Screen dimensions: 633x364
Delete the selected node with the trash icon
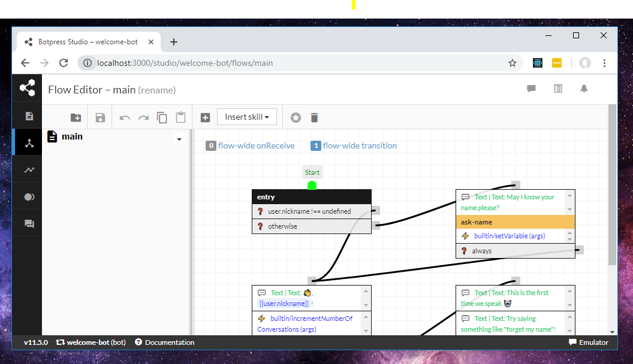point(315,118)
